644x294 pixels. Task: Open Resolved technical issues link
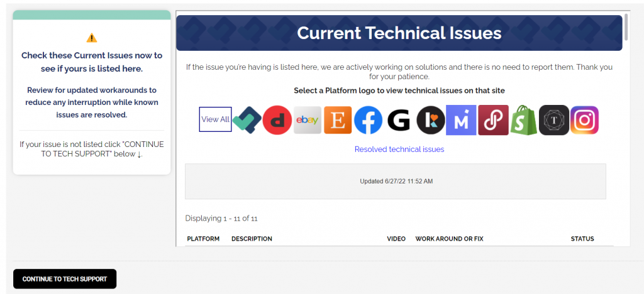click(399, 150)
